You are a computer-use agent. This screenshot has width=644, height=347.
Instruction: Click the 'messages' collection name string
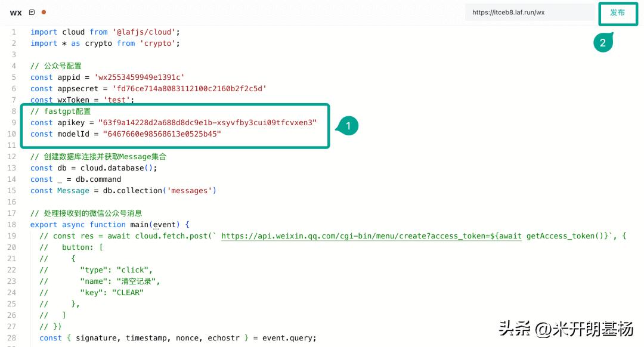coord(190,191)
